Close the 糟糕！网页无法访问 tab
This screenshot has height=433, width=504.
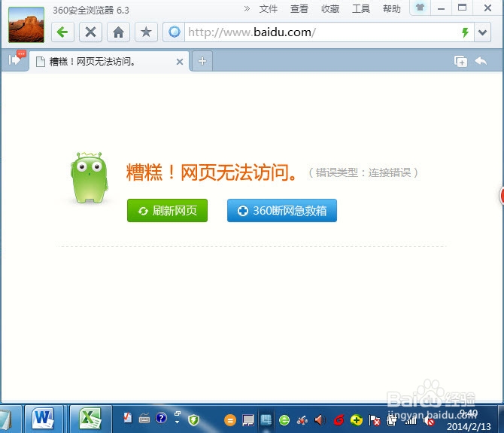[x=180, y=62]
